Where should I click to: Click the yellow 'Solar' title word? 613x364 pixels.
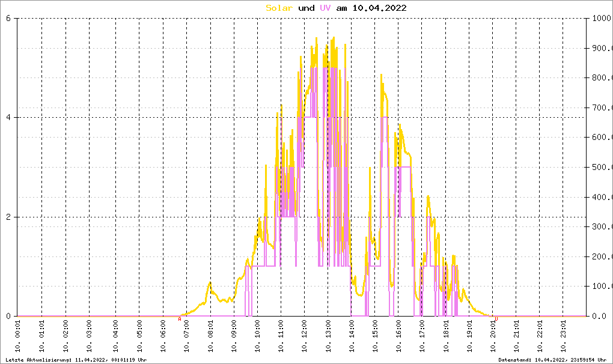click(x=279, y=8)
